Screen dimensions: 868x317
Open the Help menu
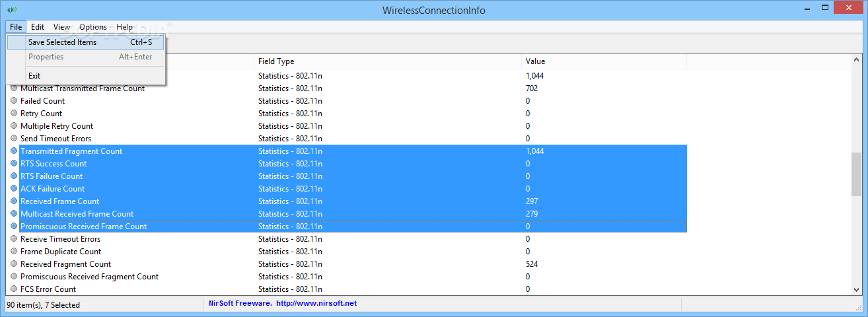(x=124, y=27)
